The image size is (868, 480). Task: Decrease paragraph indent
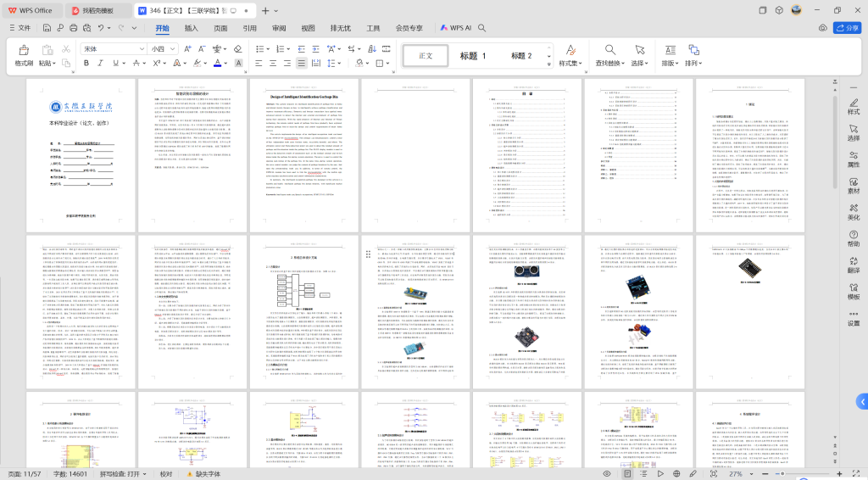pos(301,48)
